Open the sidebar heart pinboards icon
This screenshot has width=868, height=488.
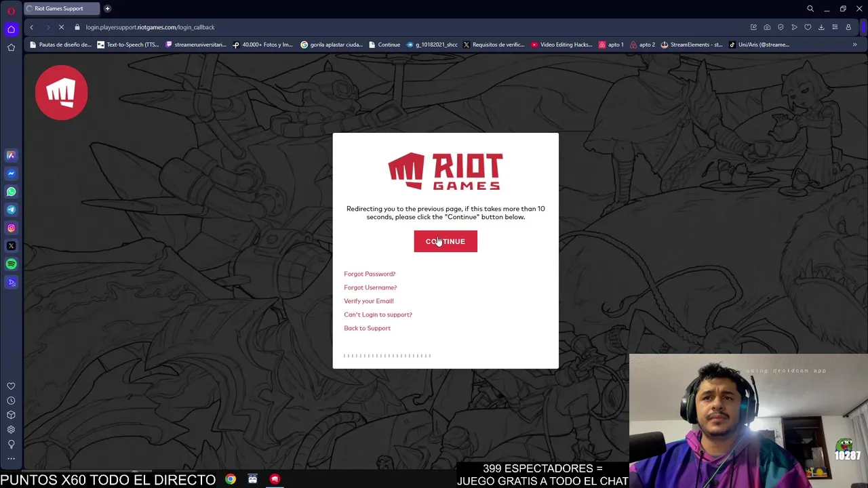(11, 386)
